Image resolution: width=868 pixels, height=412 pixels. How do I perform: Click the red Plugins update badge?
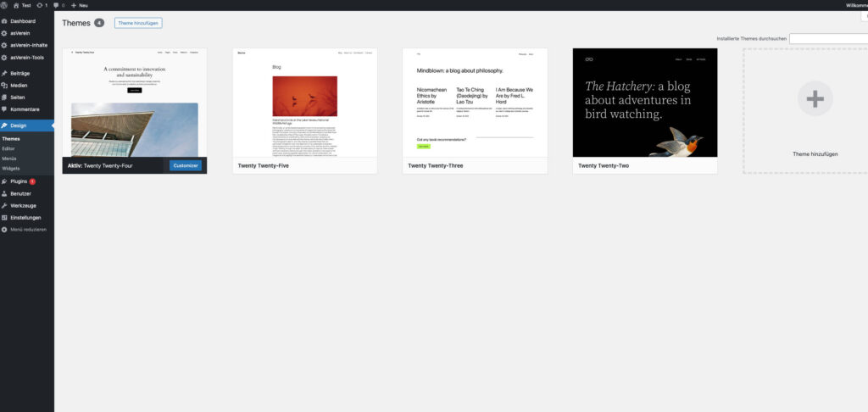(32, 181)
